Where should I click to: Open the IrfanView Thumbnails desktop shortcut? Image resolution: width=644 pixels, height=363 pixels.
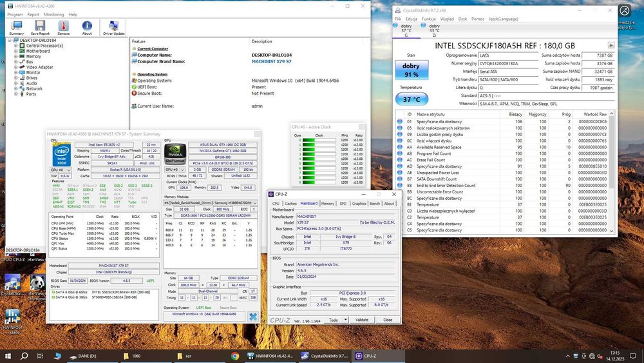pos(37,287)
